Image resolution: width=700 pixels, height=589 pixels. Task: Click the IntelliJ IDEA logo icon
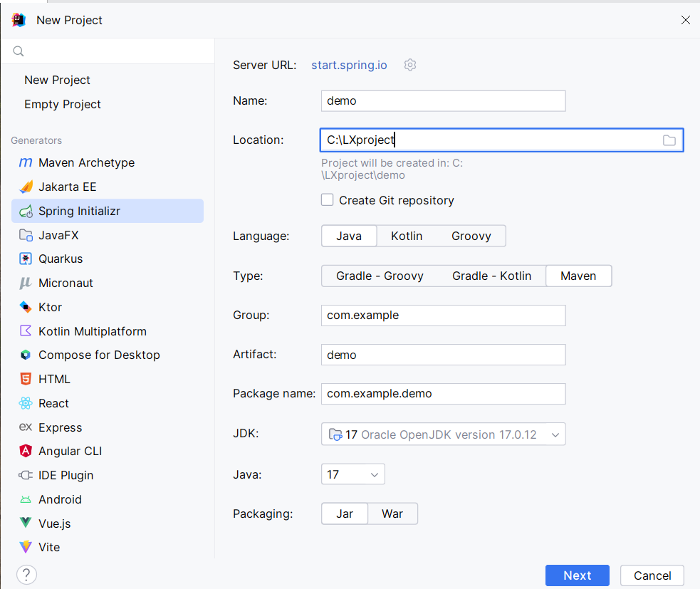(x=19, y=20)
